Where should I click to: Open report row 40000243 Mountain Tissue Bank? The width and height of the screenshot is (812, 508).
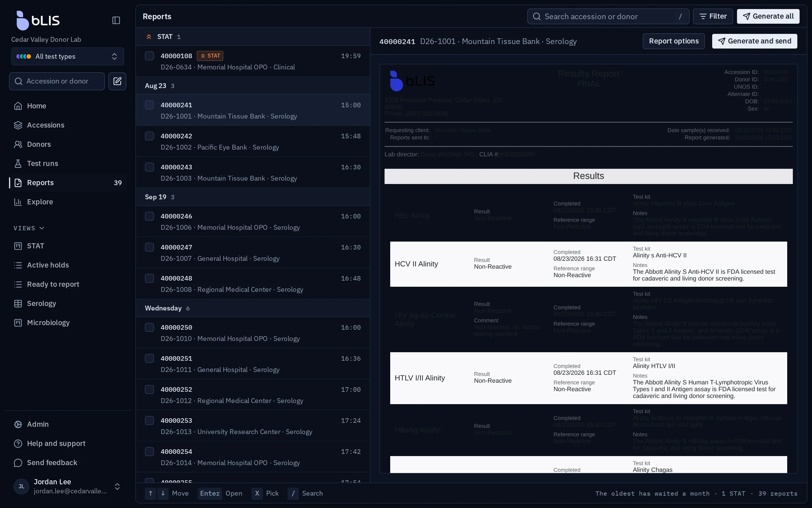(x=253, y=172)
